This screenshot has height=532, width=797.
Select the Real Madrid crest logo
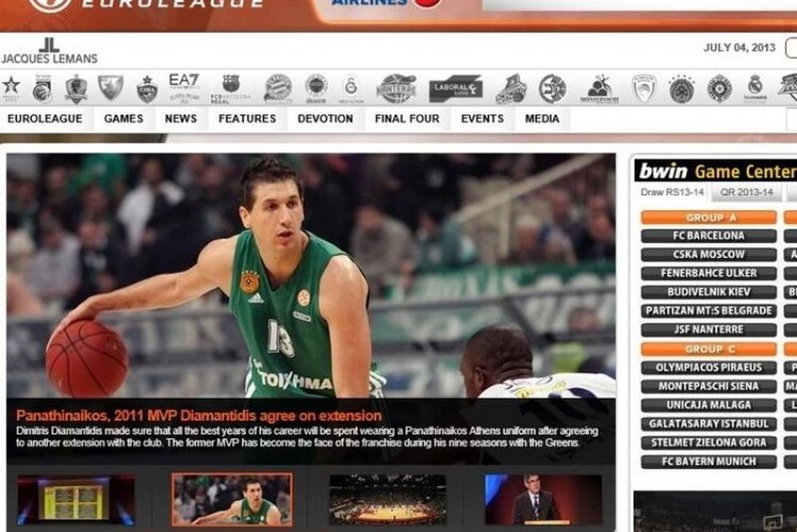coord(755,88)
